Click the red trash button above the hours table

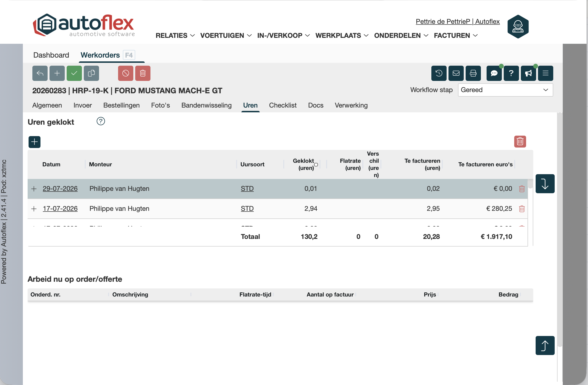(520, 142)
